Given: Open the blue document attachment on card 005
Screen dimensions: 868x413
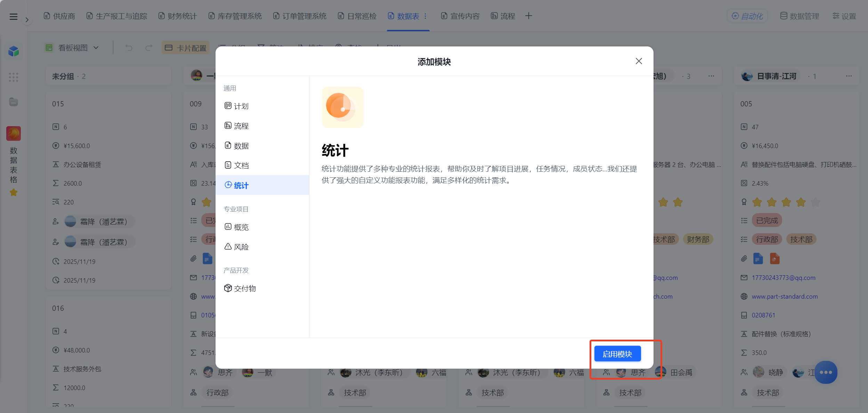Looking at the screenshot, I should (x=758, y=259).
